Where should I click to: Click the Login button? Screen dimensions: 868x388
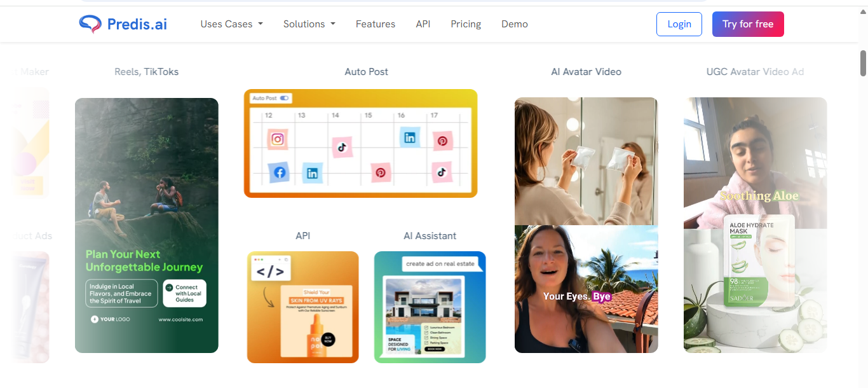point(679,24)
